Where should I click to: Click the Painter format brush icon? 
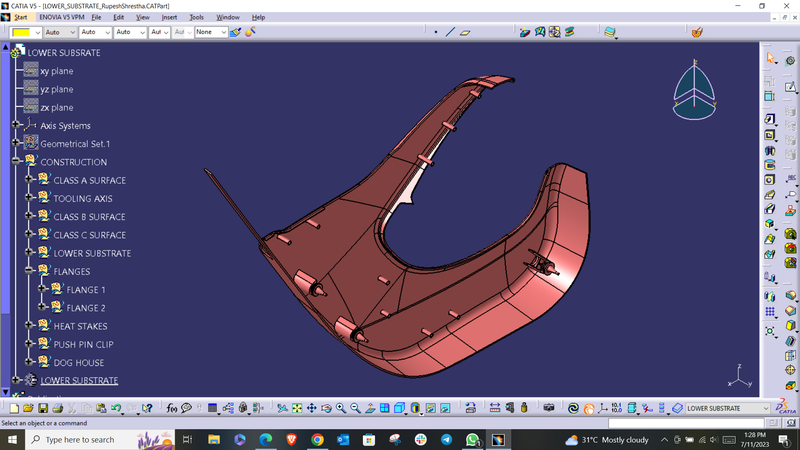point(236,32)
